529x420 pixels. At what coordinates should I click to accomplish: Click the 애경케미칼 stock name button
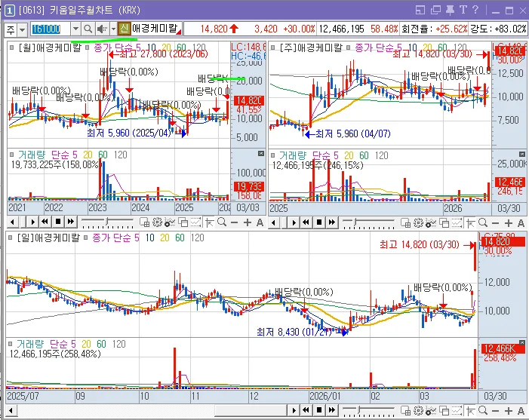156,29
